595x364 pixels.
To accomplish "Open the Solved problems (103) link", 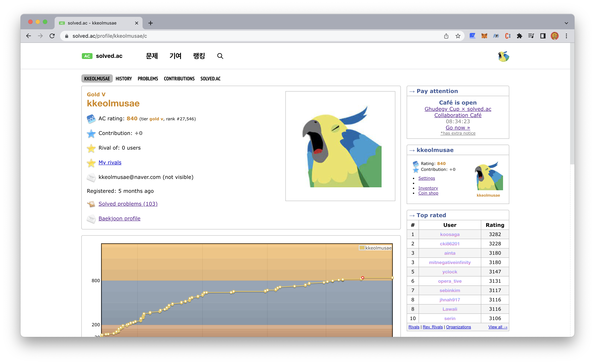I will point(128,204).
